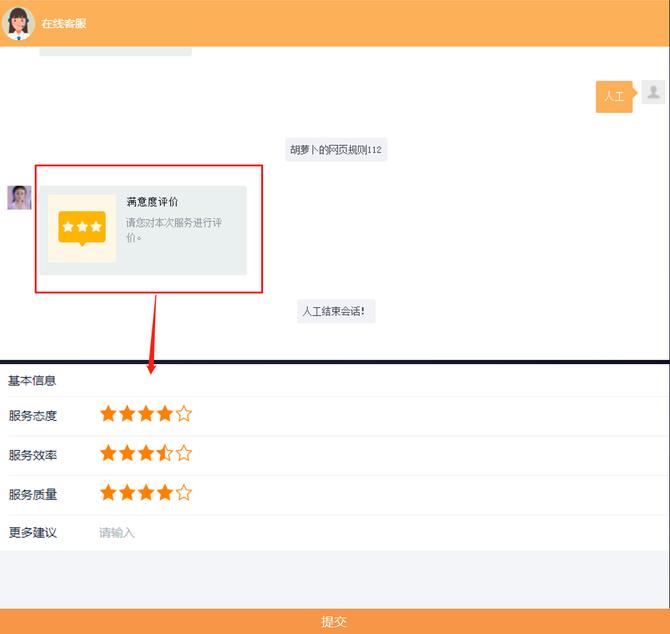Click the 提交 submit button
The width and height of the screenshot is (670, 634).
click(x=334, y=621)
